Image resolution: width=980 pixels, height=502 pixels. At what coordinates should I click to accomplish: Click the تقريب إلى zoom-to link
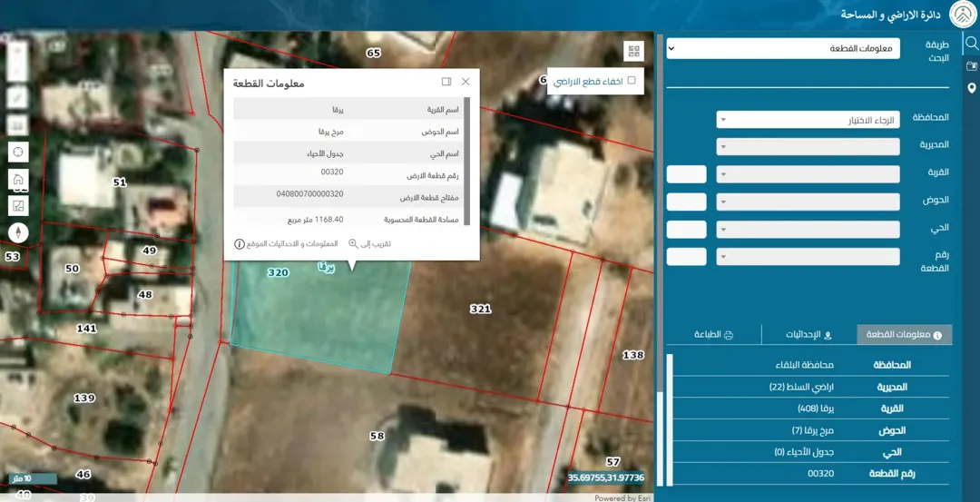click(369, 244)
